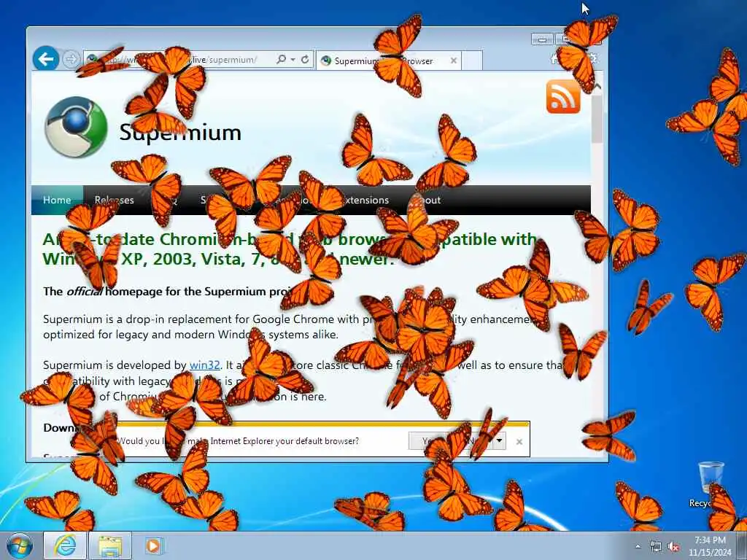Open the orange RSS feed icon
This screenshot has height=560, width=747.
[563, 97]
